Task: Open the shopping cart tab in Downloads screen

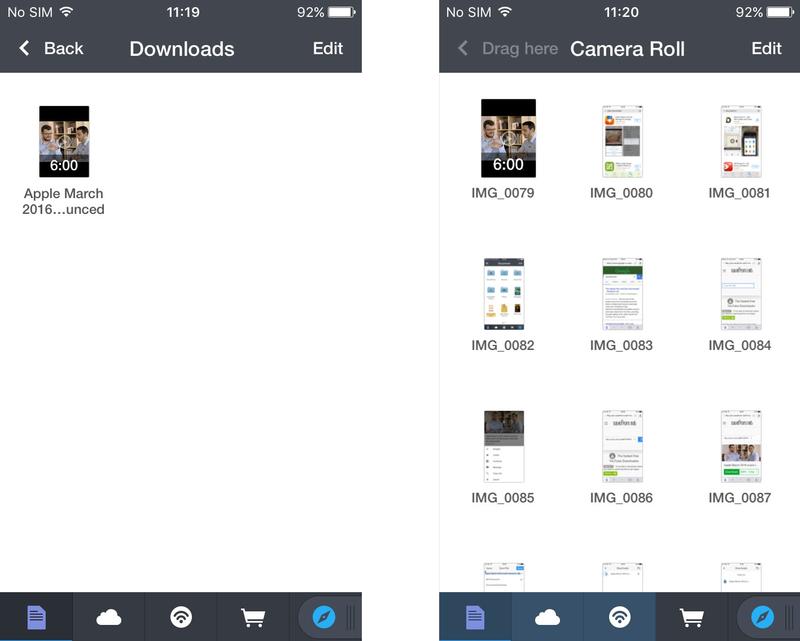Action: [253, 618]
